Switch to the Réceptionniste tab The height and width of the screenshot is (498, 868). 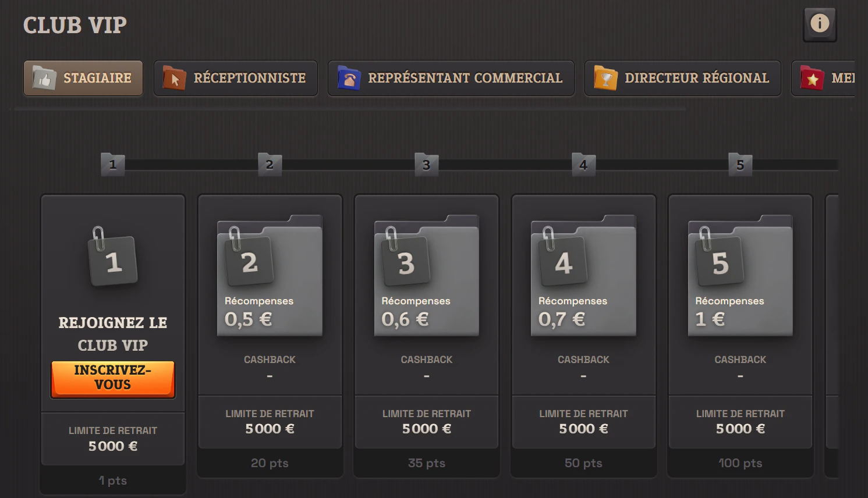click(x=236, y=78)
